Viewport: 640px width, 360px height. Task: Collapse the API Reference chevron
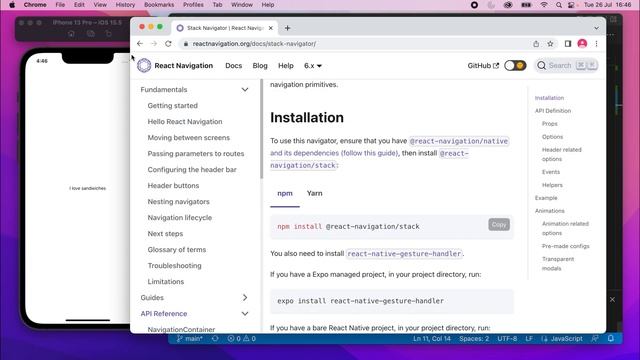tap(245, 313)
